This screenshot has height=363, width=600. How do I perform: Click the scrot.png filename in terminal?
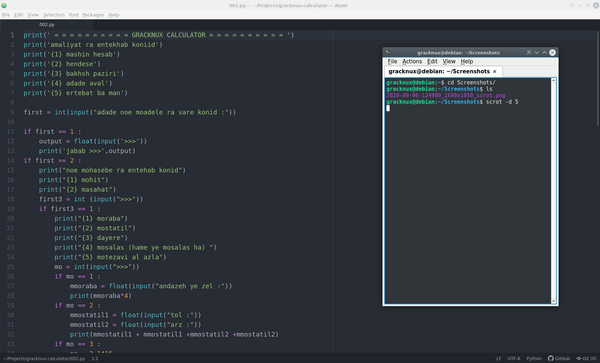[445, 96]
